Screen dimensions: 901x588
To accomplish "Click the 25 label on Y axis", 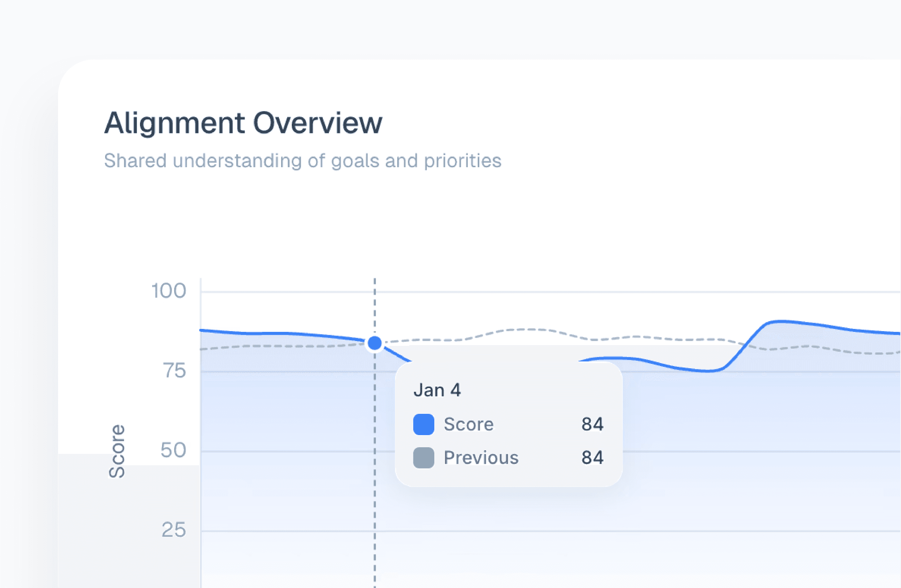I will click(174, 530).
